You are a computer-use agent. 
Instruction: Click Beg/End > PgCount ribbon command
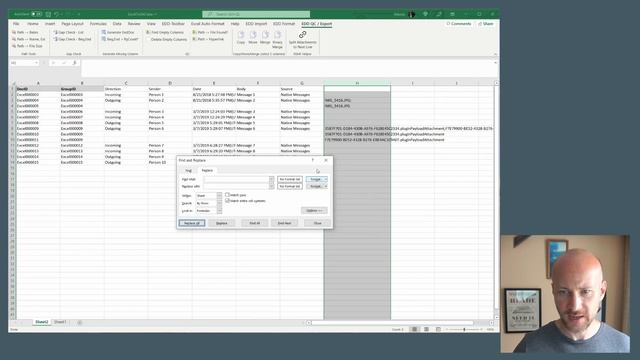(120, 39)
